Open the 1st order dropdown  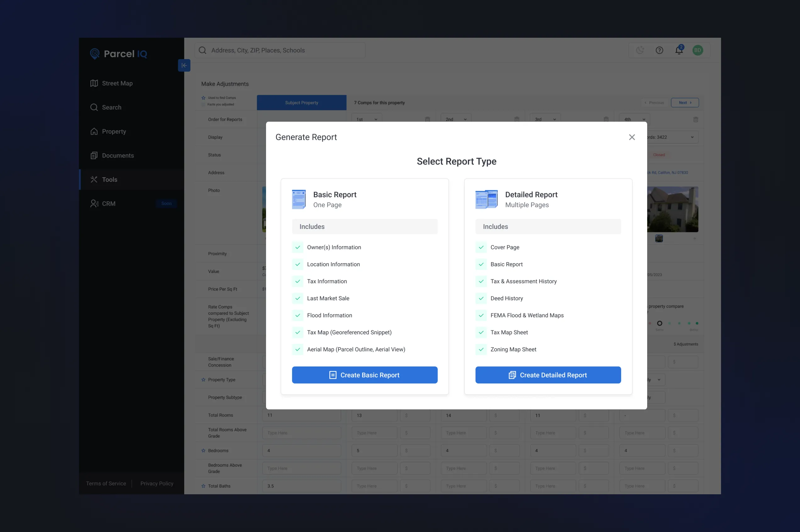tap(366, 119)
